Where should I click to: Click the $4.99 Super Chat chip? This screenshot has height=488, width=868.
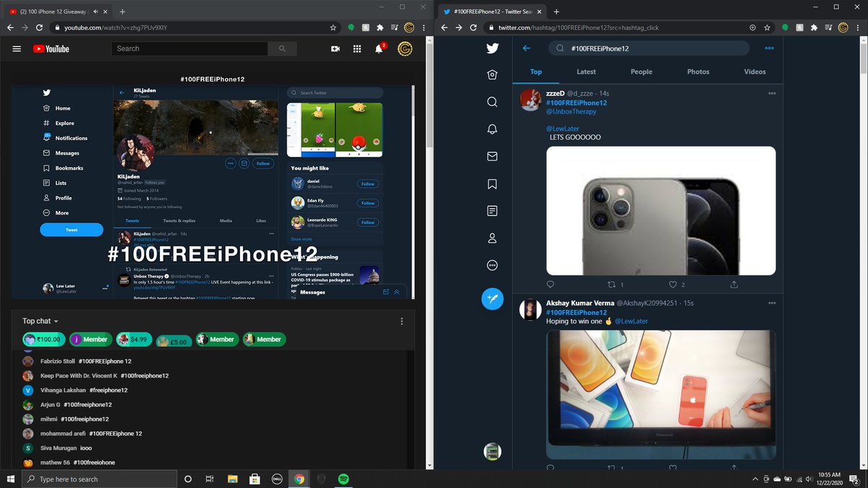click(x=133, y=339)
